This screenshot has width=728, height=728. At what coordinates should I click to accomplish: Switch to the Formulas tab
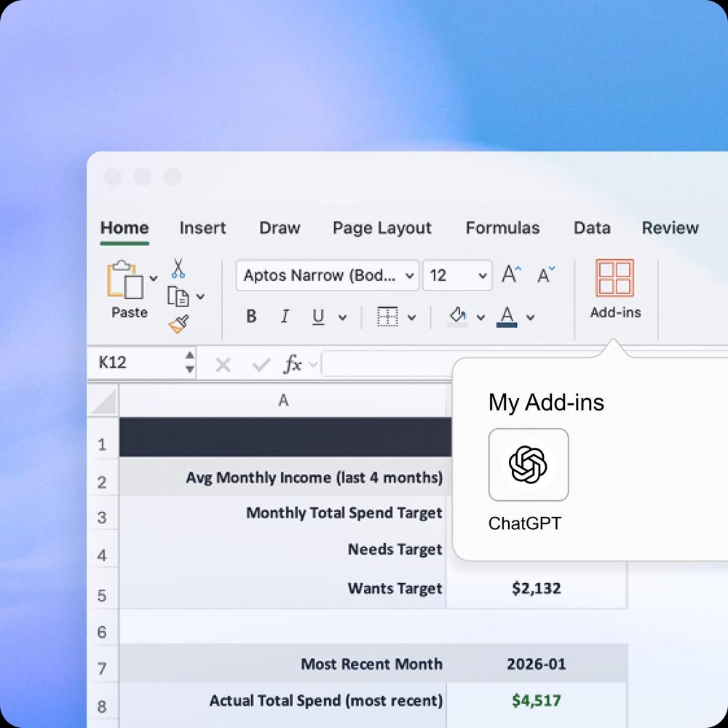click(x=502, y=228)
